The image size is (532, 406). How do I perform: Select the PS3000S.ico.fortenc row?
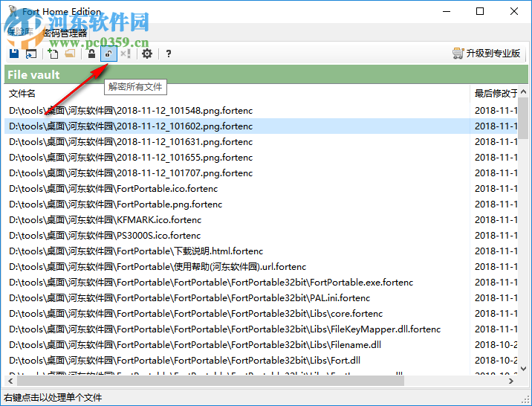(261, 236)
